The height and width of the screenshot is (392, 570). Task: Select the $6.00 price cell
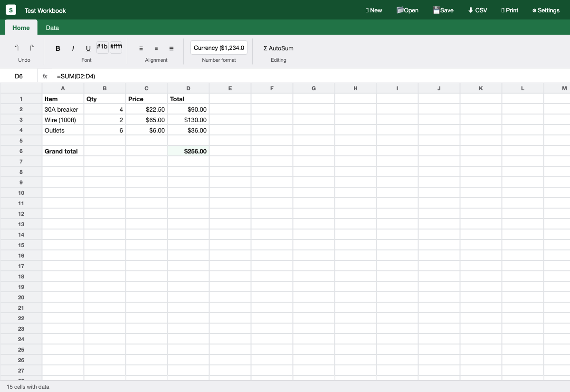[146, 130]
